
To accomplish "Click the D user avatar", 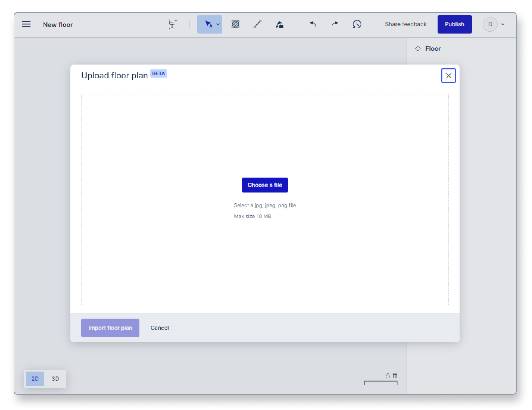I will (490, 24).
